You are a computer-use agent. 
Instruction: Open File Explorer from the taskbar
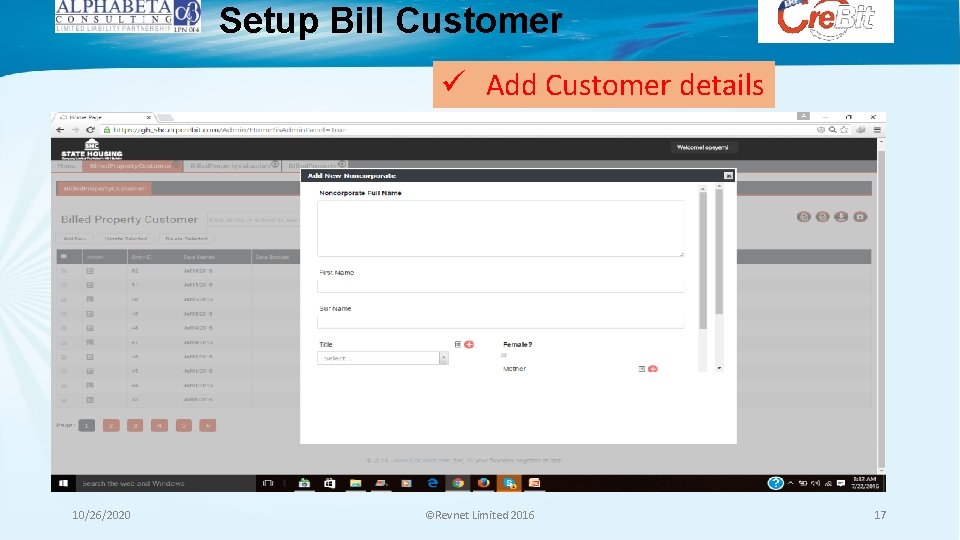click(x=355, y=483)
